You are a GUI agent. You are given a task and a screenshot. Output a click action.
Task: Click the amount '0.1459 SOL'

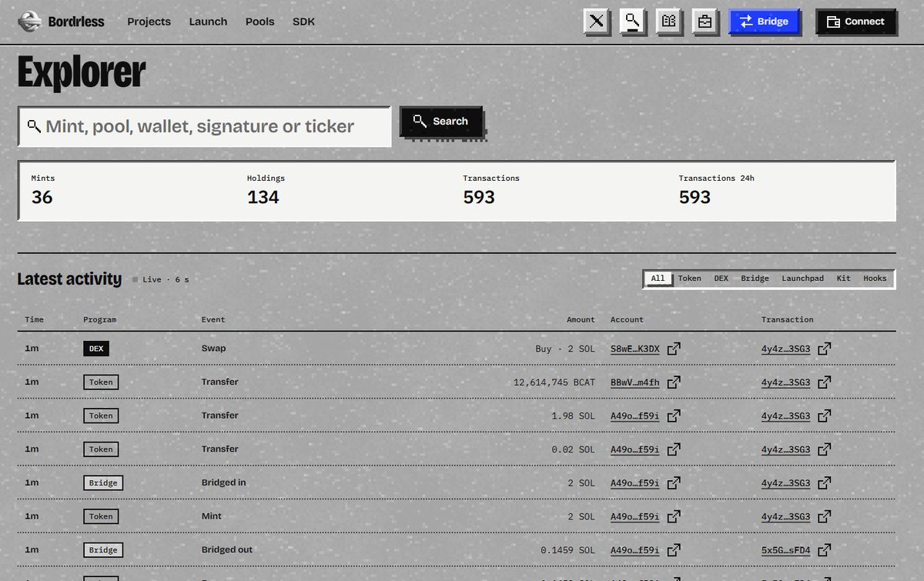[x=567, y=550]
